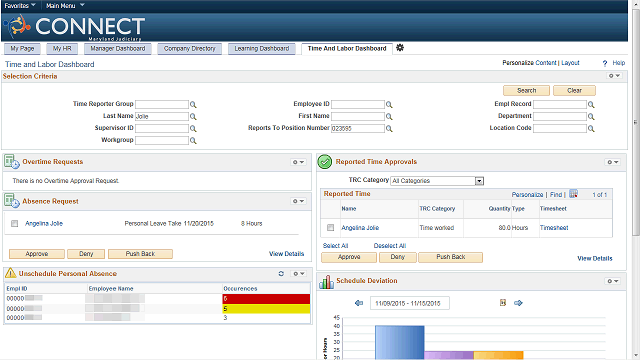
Task: Open Schedule Deviation calendar picker icon
Action: [503, 302]
